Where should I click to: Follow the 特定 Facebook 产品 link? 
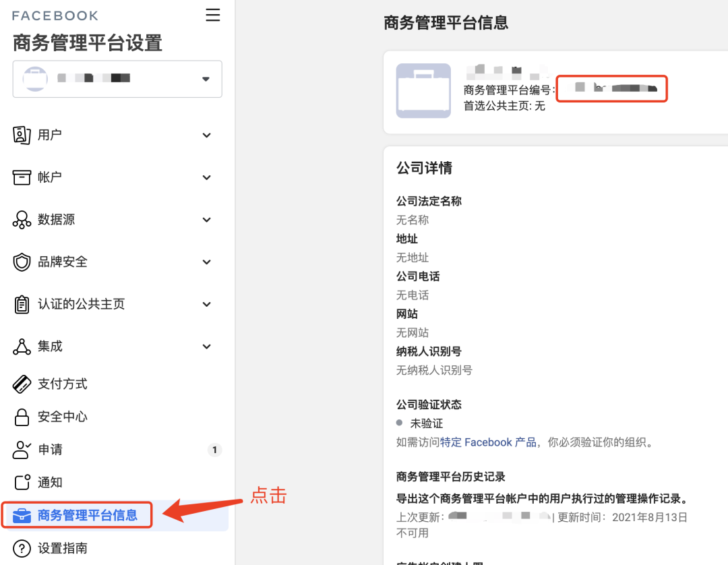click(x=488, y=442)
